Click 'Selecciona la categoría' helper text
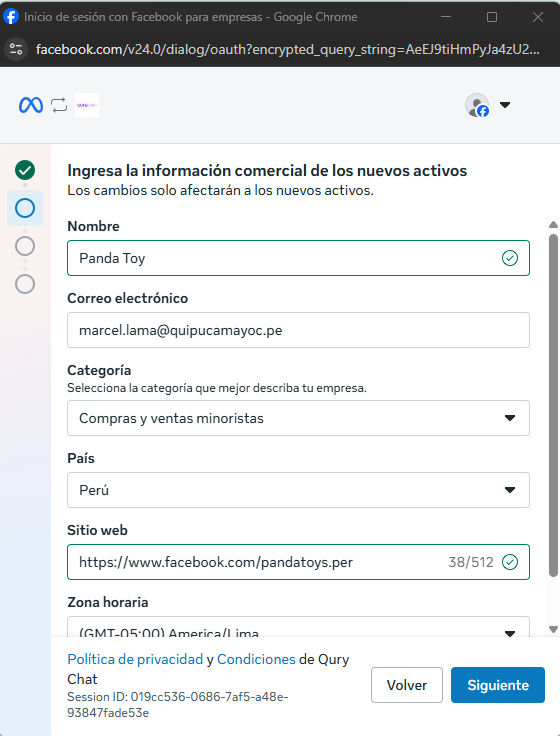 [x=217, y=388]
